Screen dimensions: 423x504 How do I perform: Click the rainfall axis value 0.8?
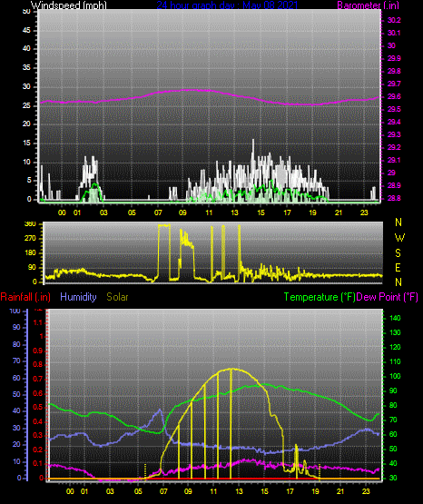[x=38, y=365]
